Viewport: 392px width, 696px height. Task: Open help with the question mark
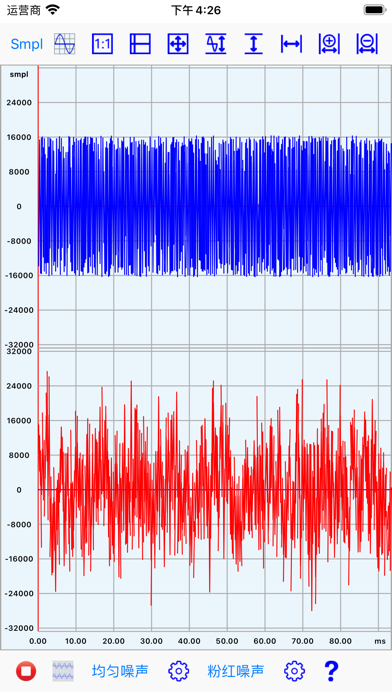click(x=331, y=671)
